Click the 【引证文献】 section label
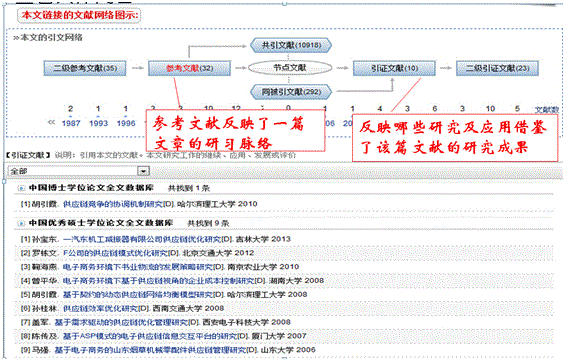The height and width of the screenshot is (361, 565). click(27, 155)
